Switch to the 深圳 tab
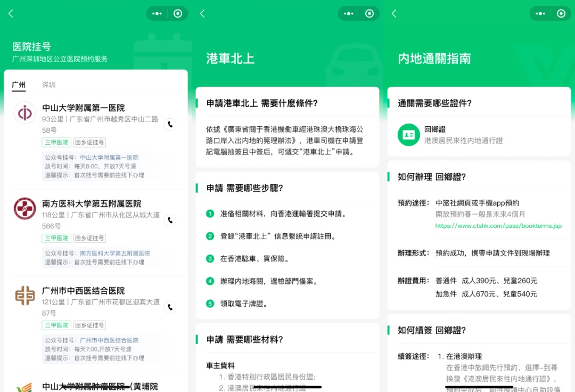This screenshot has height=392, width=575. coord(49,85)
